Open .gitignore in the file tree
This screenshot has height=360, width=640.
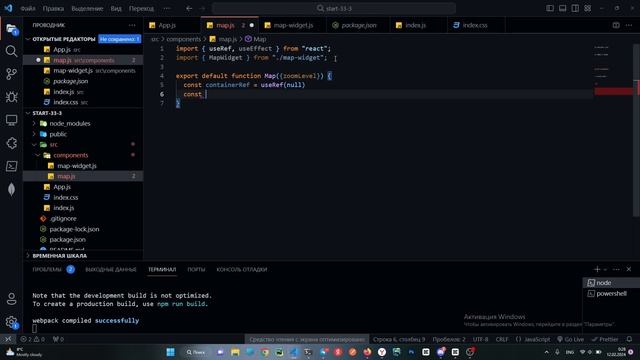tap(63, 218)
